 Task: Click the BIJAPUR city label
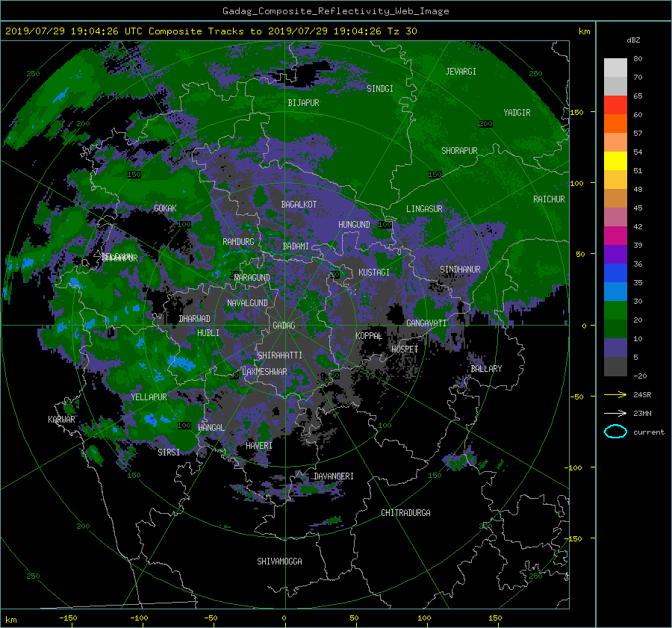tap(303, 103)
